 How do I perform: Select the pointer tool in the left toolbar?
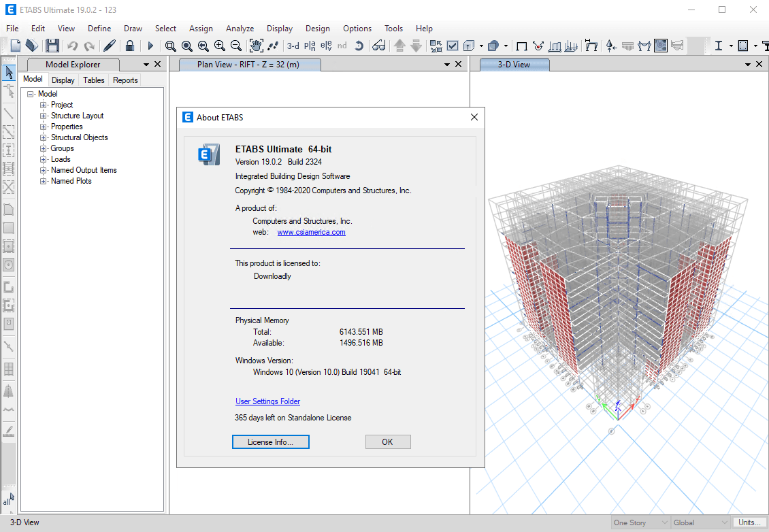[x=8, y=71]
